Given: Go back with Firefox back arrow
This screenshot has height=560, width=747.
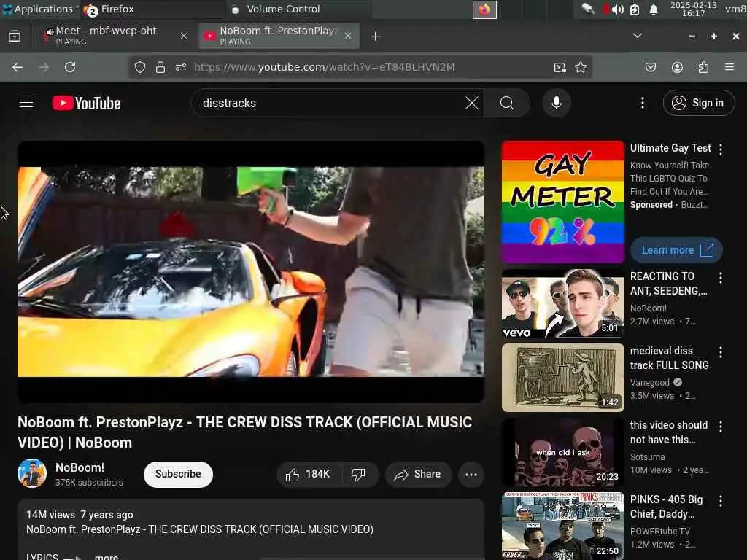Looking at the screenshot, I should [18, 67].
